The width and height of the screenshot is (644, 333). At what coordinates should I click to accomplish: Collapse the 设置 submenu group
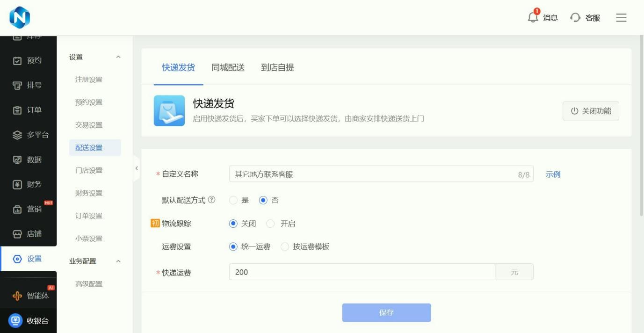coord(118,57)
